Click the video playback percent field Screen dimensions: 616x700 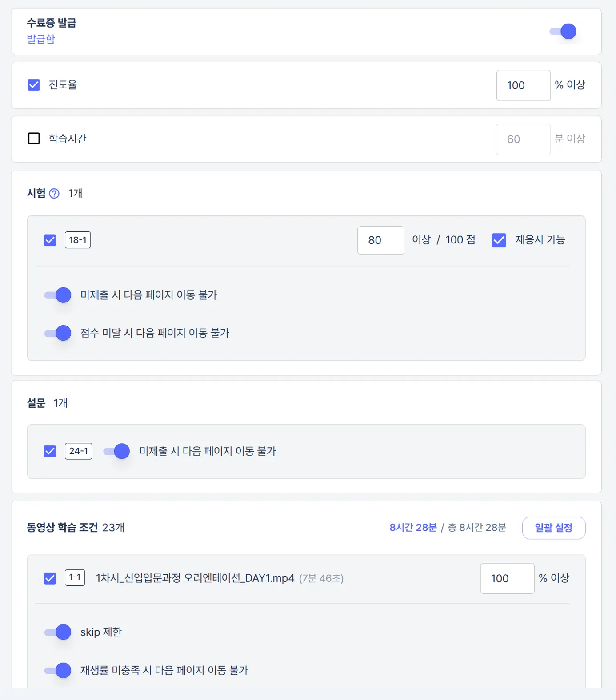[507, 578]
